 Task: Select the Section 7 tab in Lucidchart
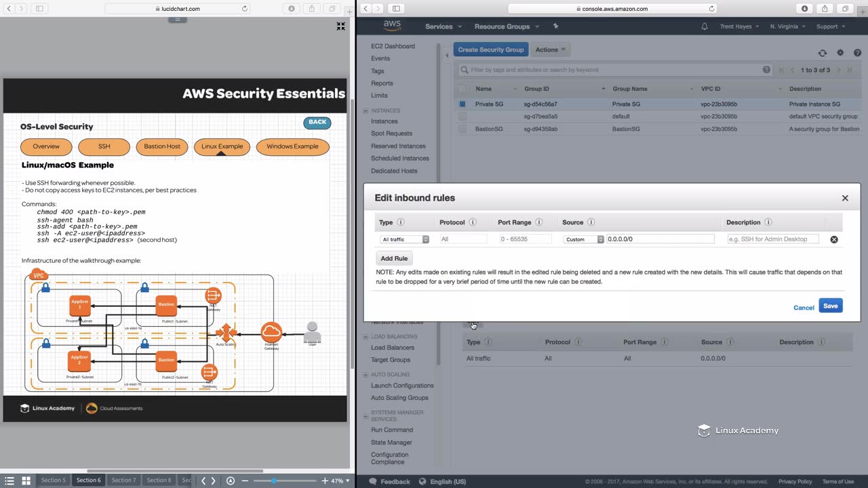click(x=123, y=481)
